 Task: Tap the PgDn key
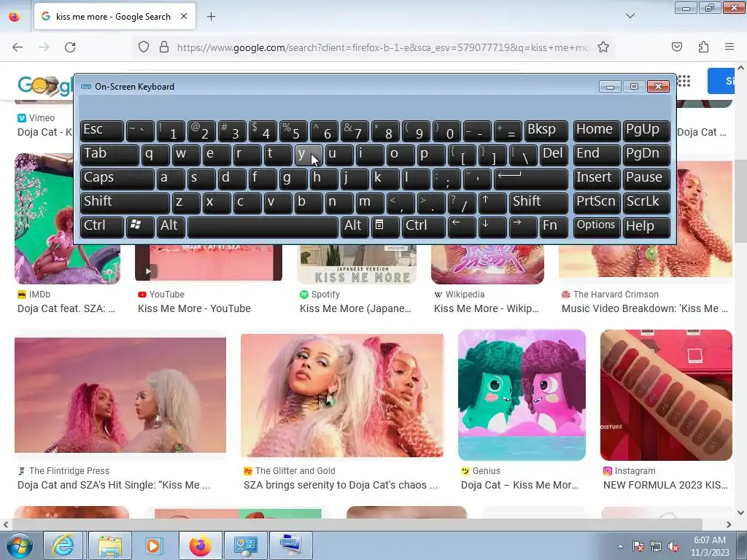(646, 155)
